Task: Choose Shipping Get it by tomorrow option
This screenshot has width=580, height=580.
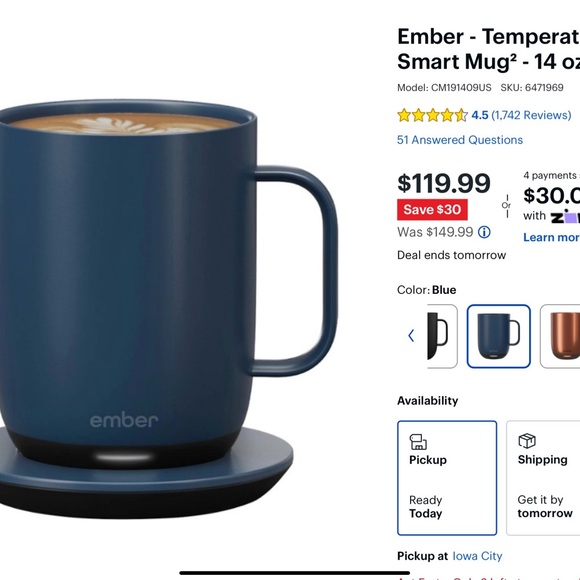Action: pos(543,478)
